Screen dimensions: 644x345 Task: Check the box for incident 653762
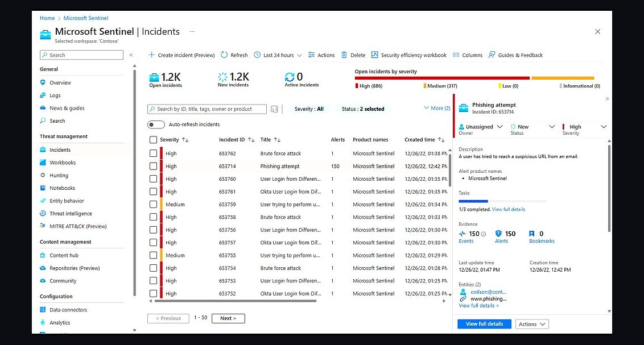153,153
